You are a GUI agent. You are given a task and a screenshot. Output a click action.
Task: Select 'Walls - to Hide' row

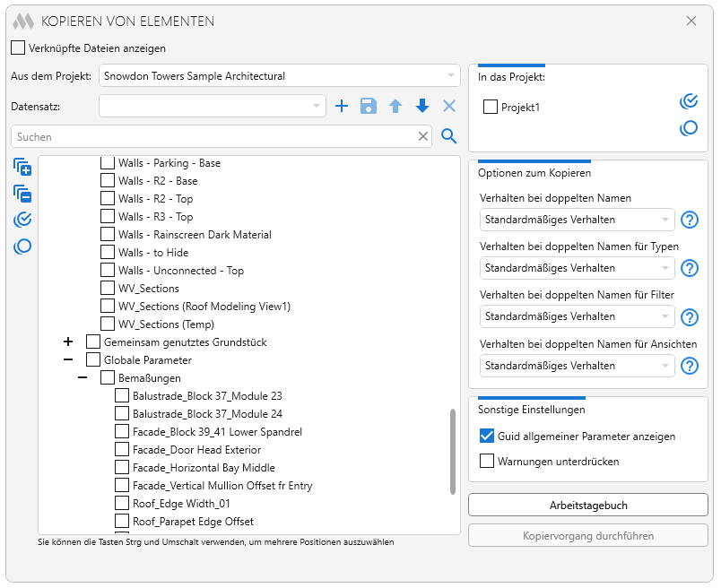pyautogui.click(x=153, y=253)
